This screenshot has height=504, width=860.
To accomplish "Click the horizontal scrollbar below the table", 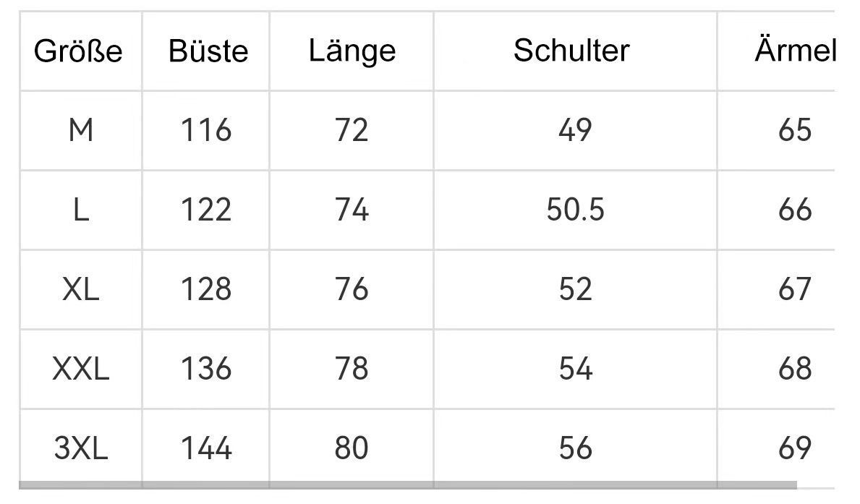I will point(408,486).
